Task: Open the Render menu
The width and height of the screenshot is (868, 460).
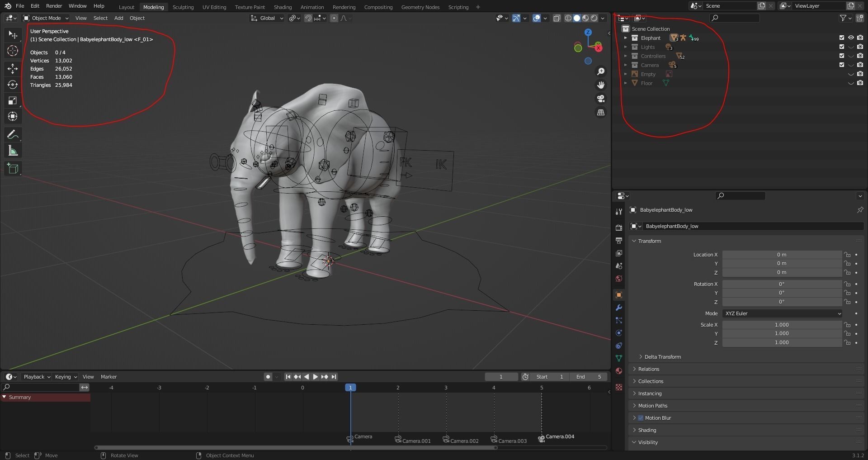Action: click(54, 6)
